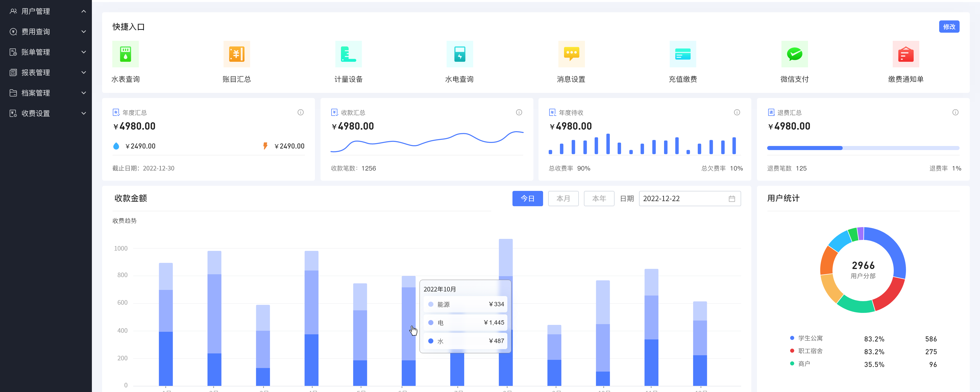This screenshot has width=980, height=392.
Task: Click the 学生公寓 blue legend dot
Action: click(x=792, y=338)
